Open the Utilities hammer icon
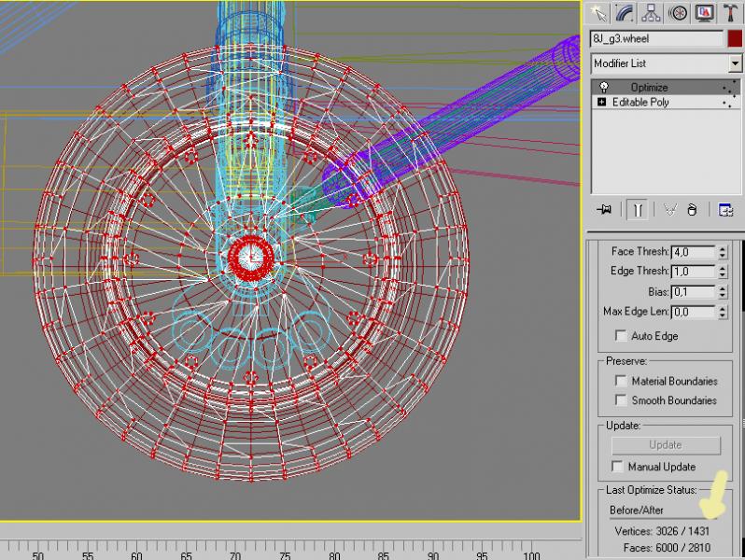This screenshot has height=560, width=745. pos(730,13)
